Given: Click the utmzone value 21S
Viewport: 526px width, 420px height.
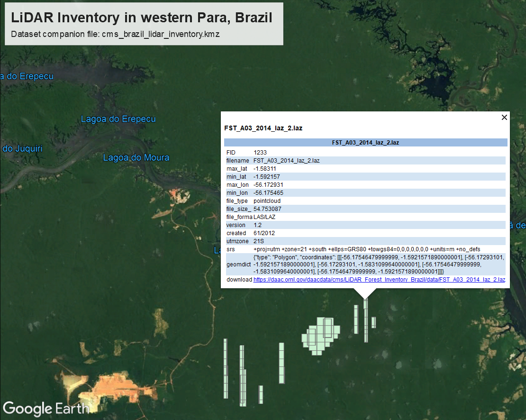Looking at the screenshot, I should (x=258, y=241).
